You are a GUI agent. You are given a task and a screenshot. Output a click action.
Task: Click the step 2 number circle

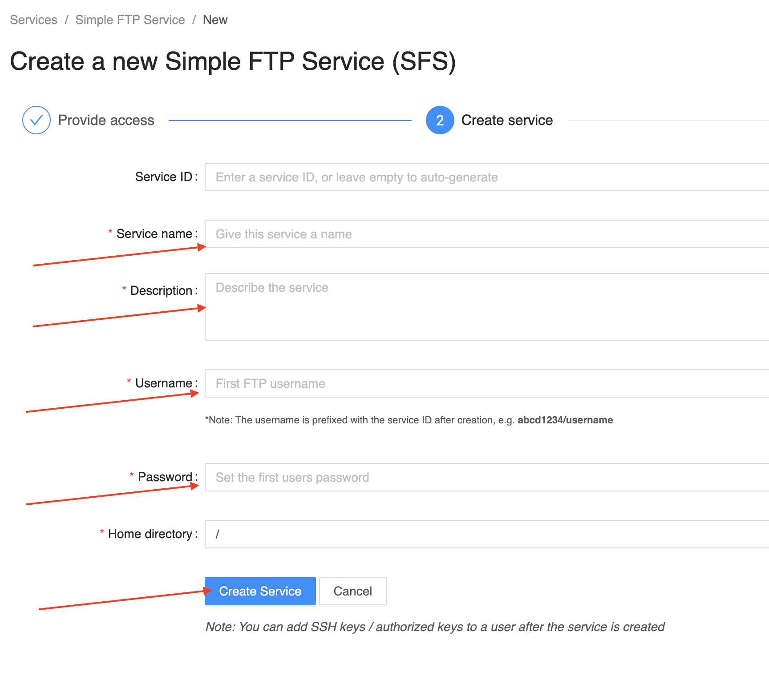click(x=440, y=120)
